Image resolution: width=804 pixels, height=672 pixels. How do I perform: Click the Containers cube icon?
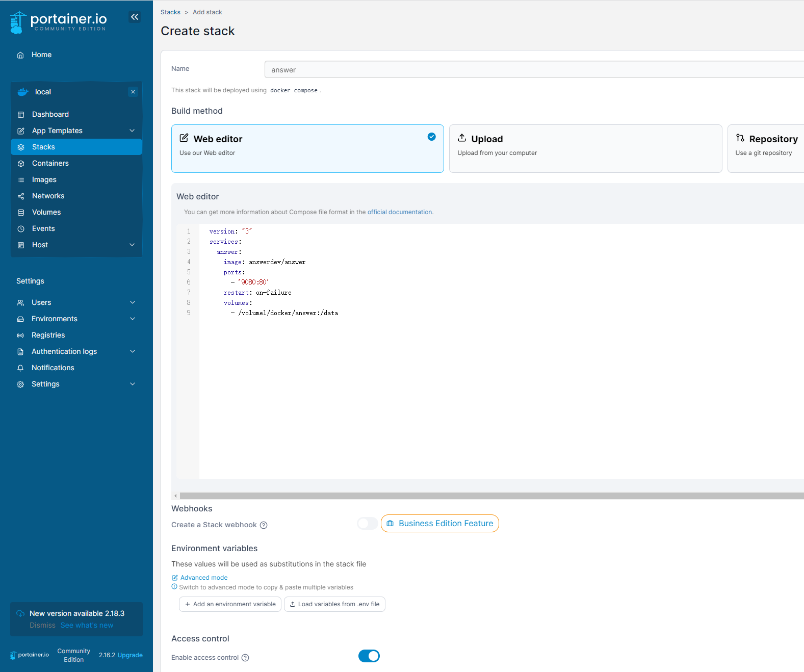pyautogui.click(x=21, y=164)
